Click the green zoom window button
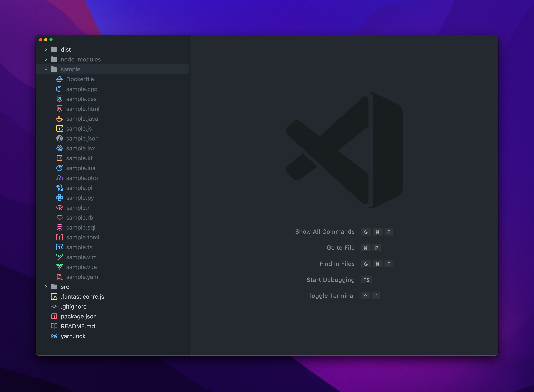Image resolution: width=534 pixels, height=392 pixels. [x=51, y=40]
